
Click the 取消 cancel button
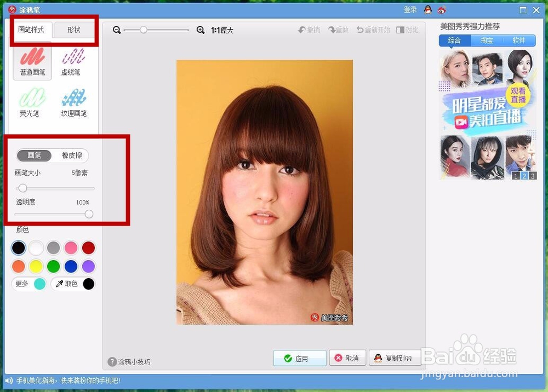tap(347, 358)
